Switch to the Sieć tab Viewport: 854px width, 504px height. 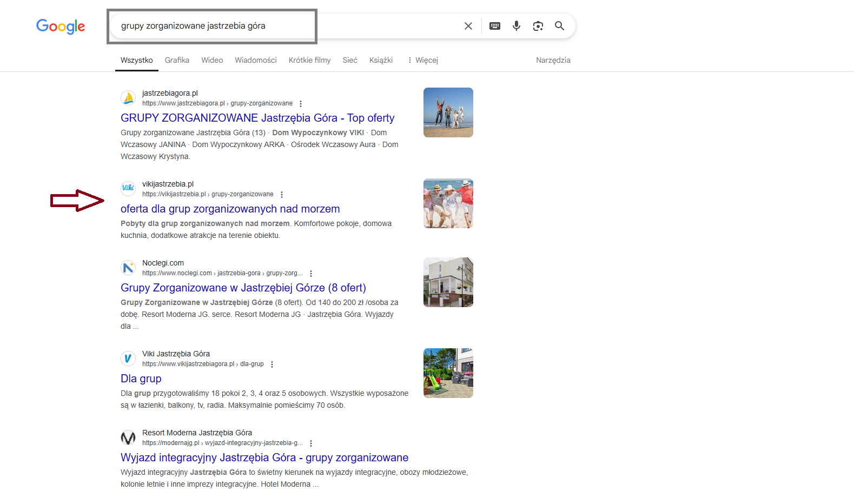[x=350, y=60]
